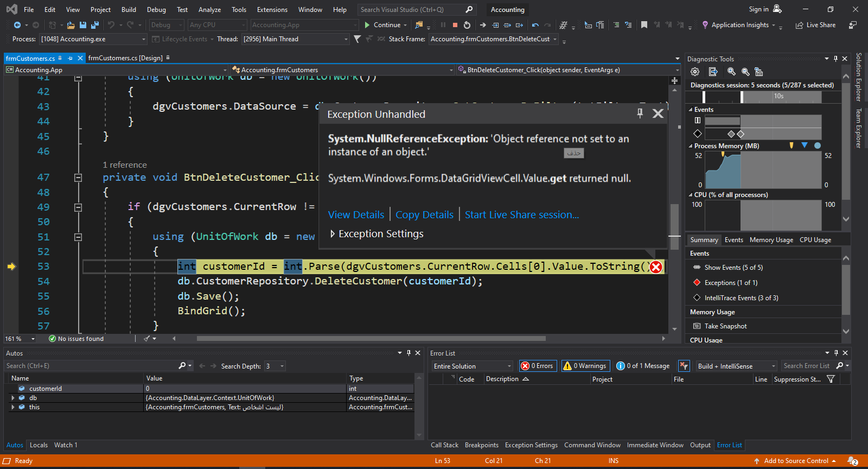
Task: Zoom in on the diagnostics timeline
Action: (731, 72)
